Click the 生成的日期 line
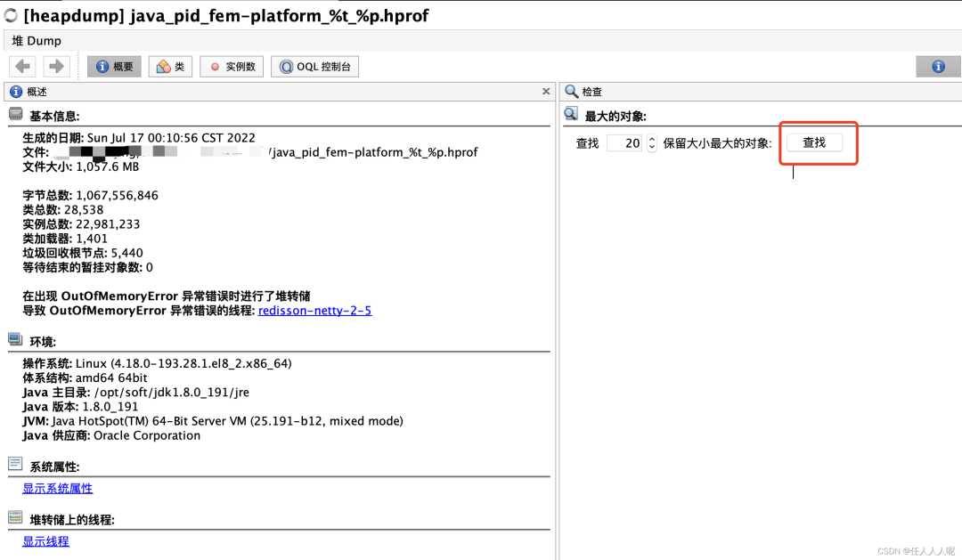The height and width of the screenshot is (560, 962). click(139, 137)
